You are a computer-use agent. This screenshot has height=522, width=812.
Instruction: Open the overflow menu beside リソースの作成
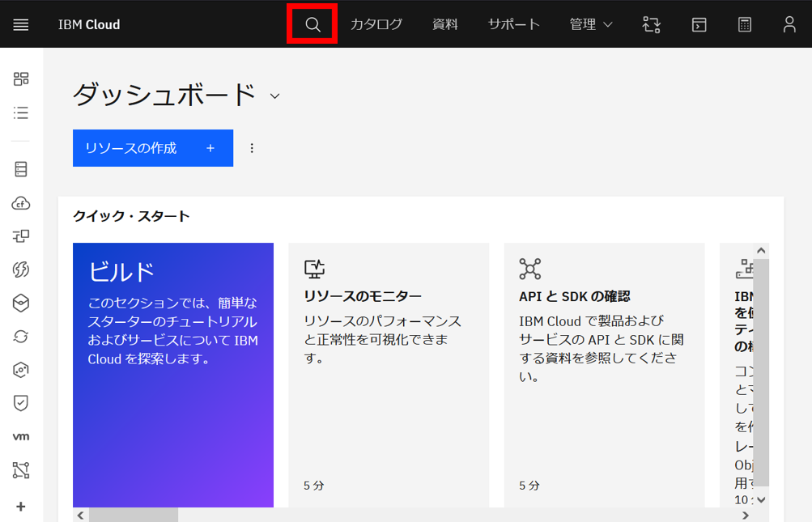point(252,147)
